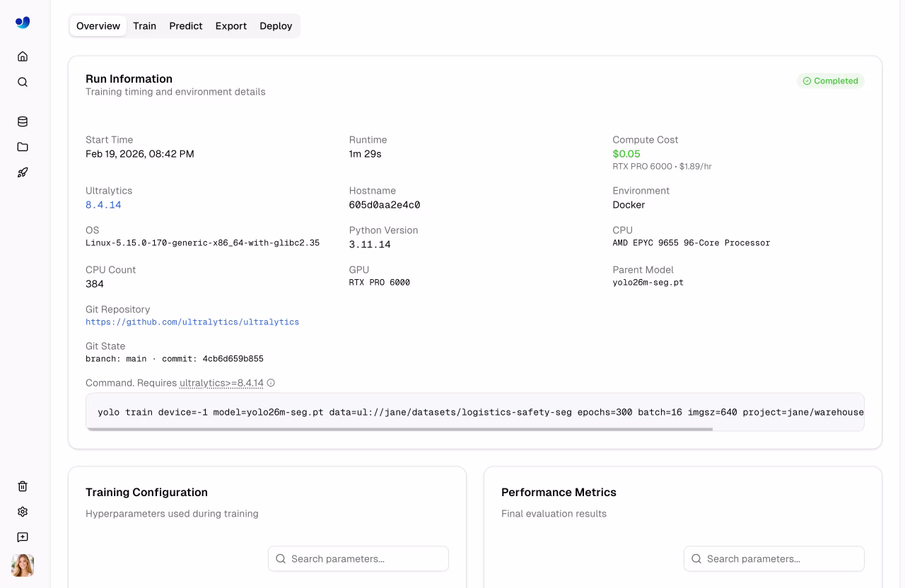
Task: Click the info icon next to Command requirements
Action: click(271, 382)
